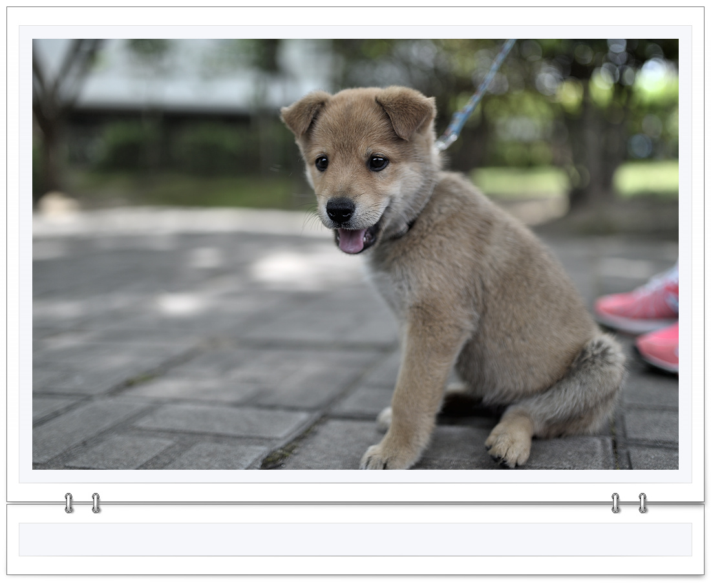Screen dimensions: 711x588
Task: Click the rightmost binder ring
Action: click(642, 503)
